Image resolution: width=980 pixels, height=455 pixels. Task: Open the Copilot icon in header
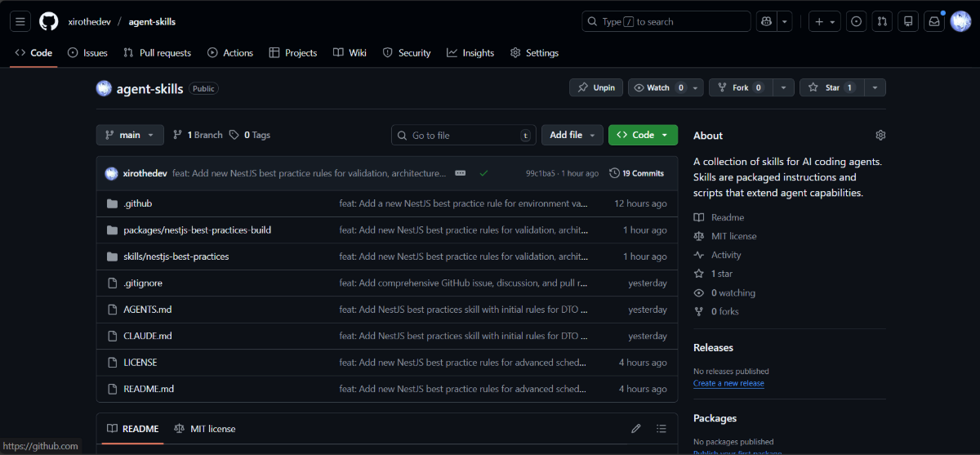[766, 22]
